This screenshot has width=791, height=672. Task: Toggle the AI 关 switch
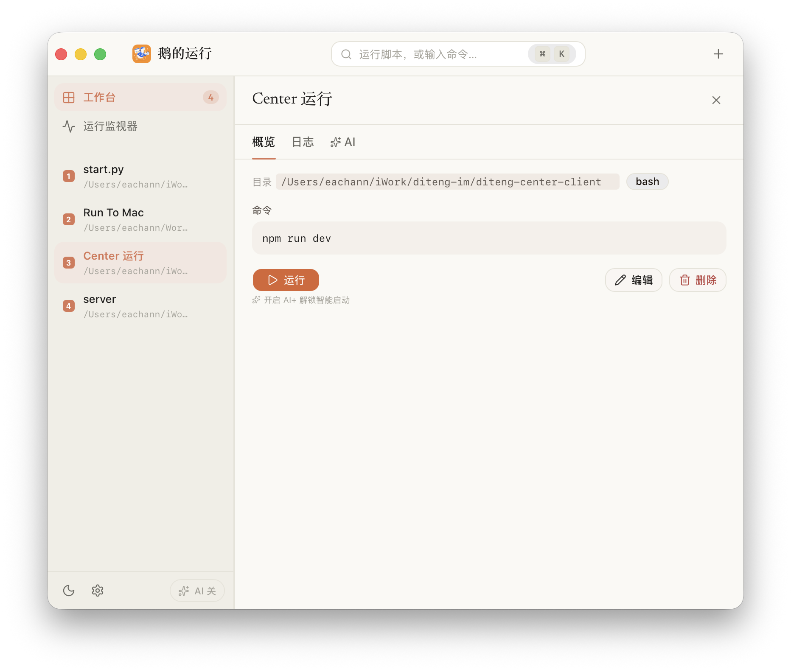pos(197,591)
